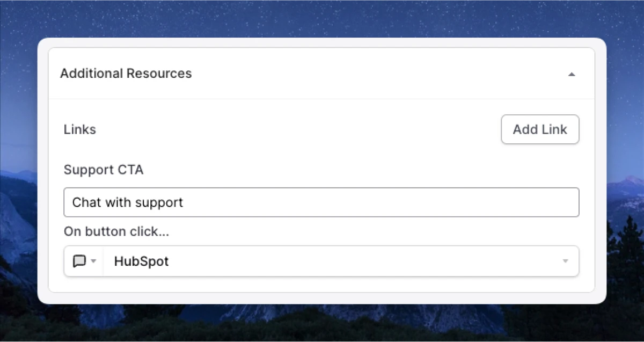
Task: Click the Support CTA label
Action: (104, 170)
